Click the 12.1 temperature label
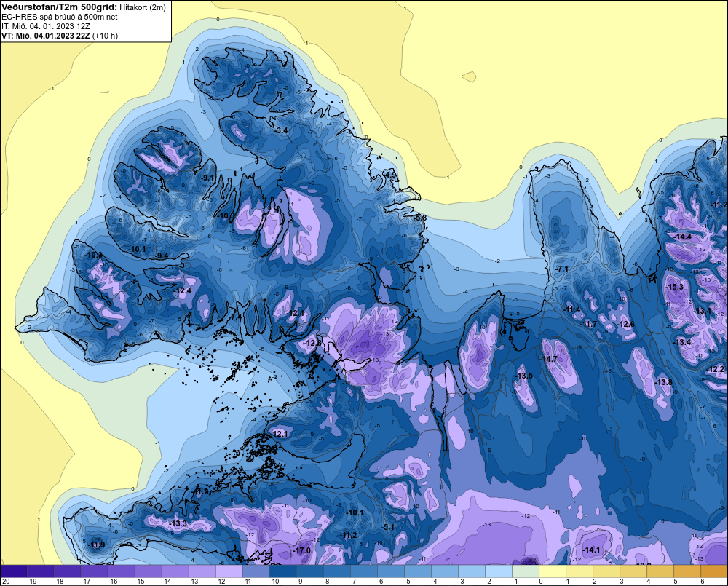The image size is (728, 586). tap(280, 434)
